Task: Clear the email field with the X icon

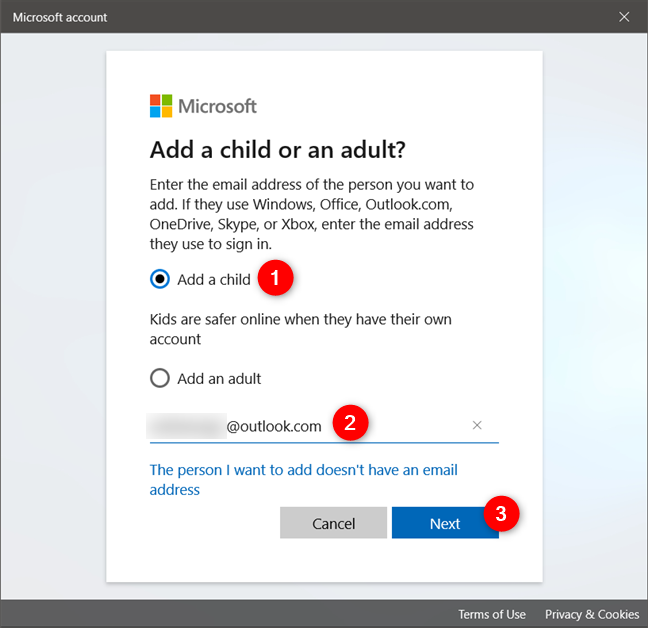Action: (x=477, y=425)
